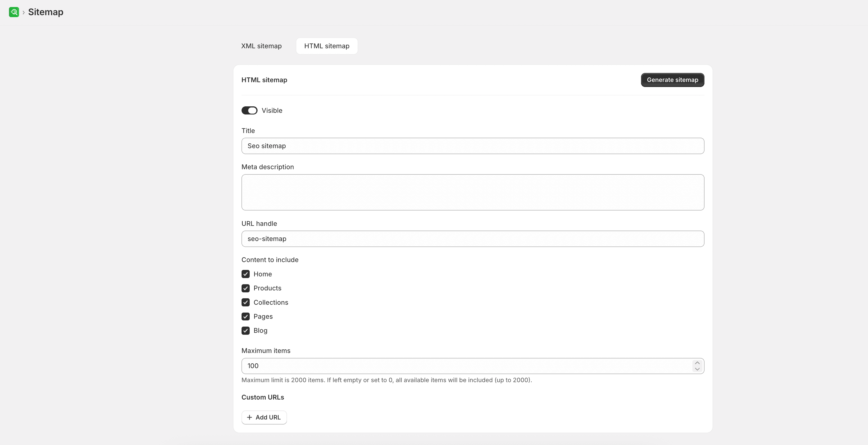Select the HTML sitemap tab

click(327, 46)
